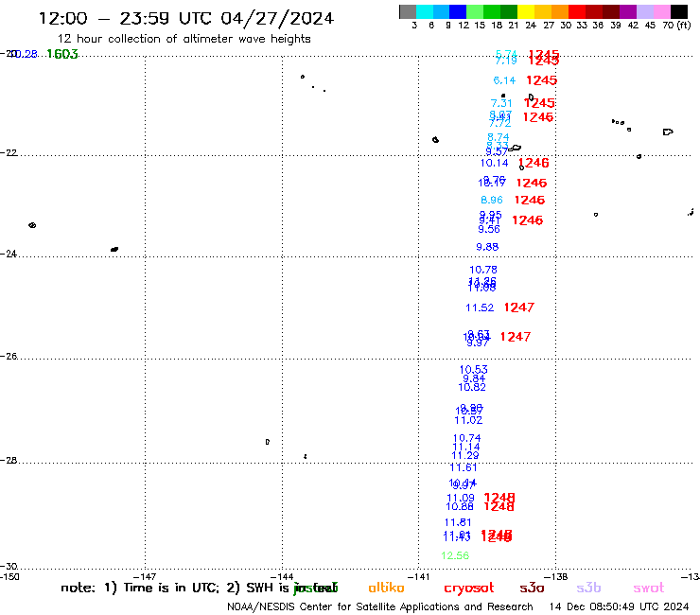700x615 pixels.
Task: Click the -26 latitude axis label
Action: pos(9,357)
